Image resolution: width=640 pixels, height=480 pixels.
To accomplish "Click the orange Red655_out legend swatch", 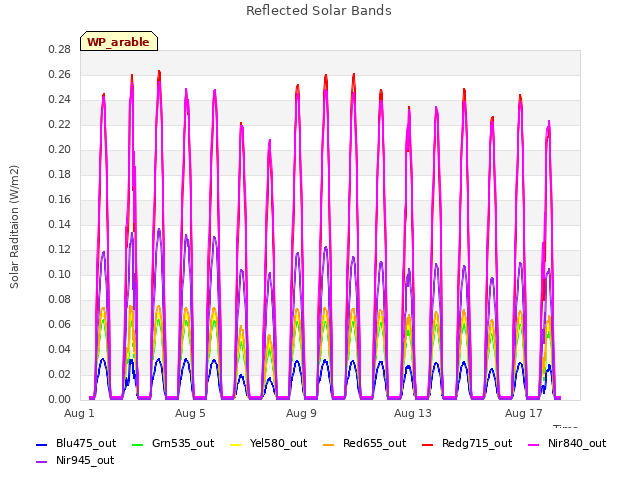I will [x=329, y=444].
